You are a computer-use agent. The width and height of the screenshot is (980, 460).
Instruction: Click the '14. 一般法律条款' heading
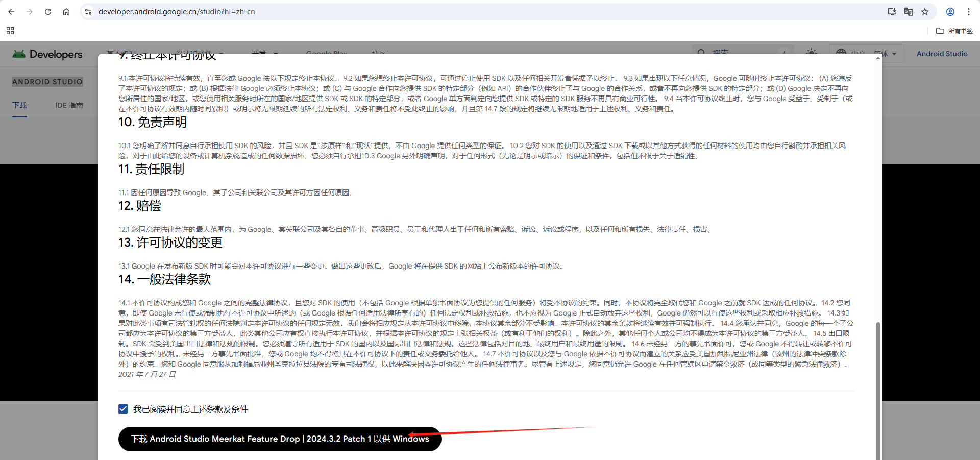pos(165,279)
